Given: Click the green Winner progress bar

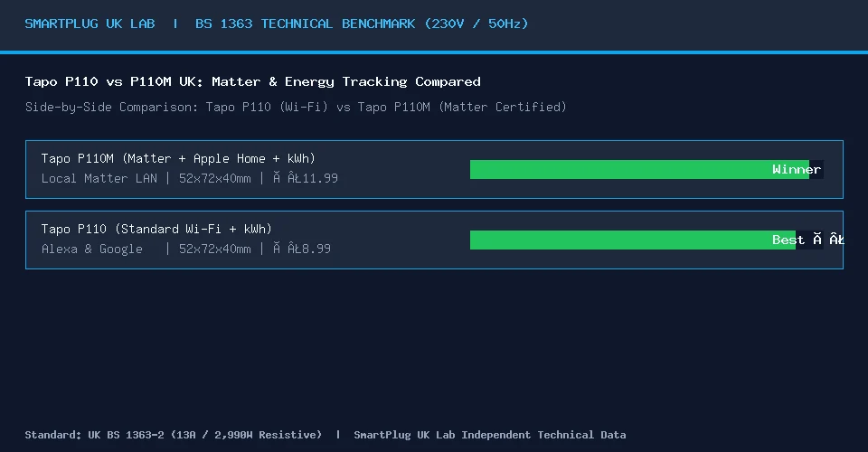Looking at the screenshot, I should pos(639,169).
